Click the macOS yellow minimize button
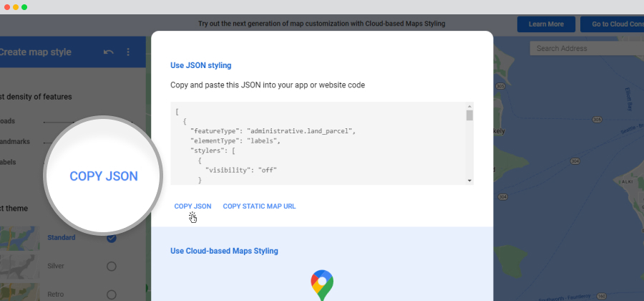The width and height of the screenshot is (644, 301). tap(16, 7)
